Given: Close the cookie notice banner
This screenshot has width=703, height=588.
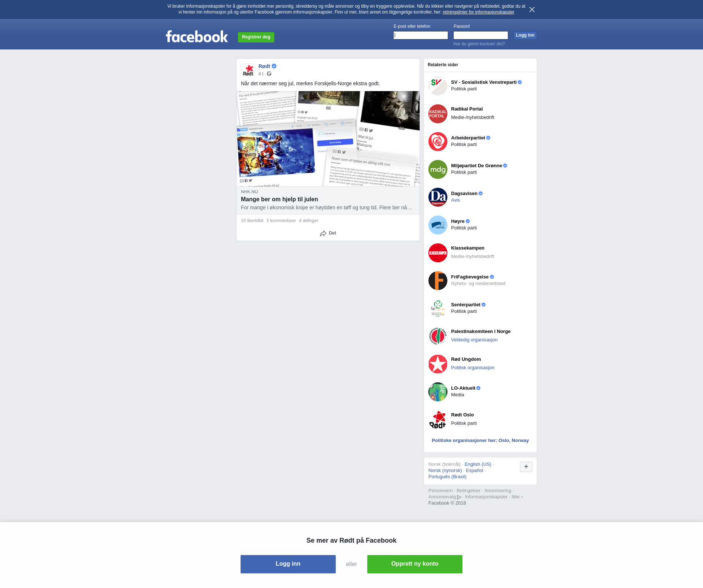Looking at the screenshot, I should click(x=532, y=10).
